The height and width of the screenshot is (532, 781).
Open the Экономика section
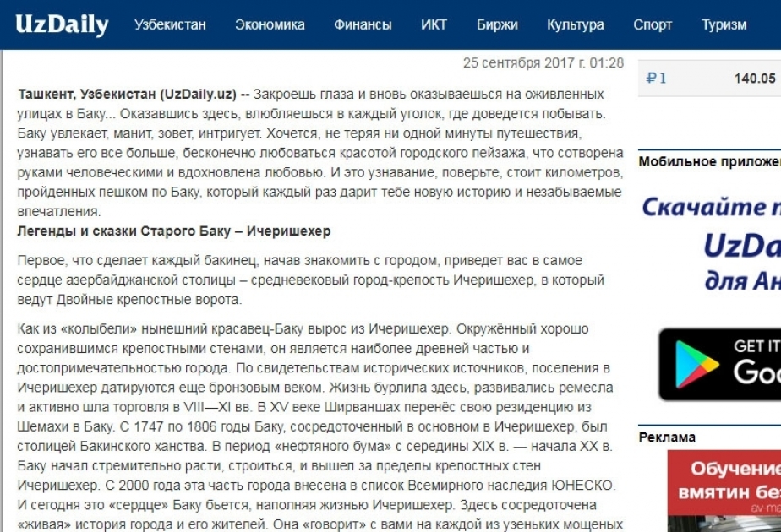270,24
